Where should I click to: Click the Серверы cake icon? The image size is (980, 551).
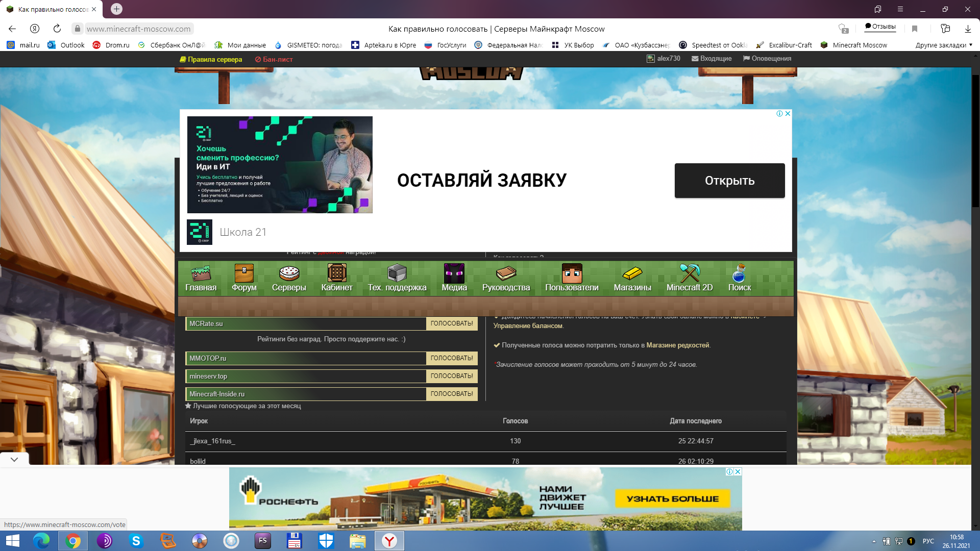289,273
